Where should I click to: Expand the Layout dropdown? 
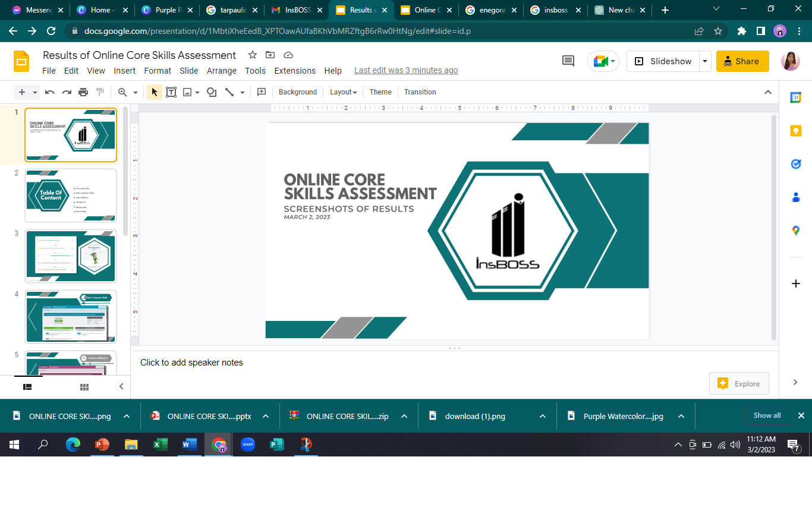click(343, 92)
